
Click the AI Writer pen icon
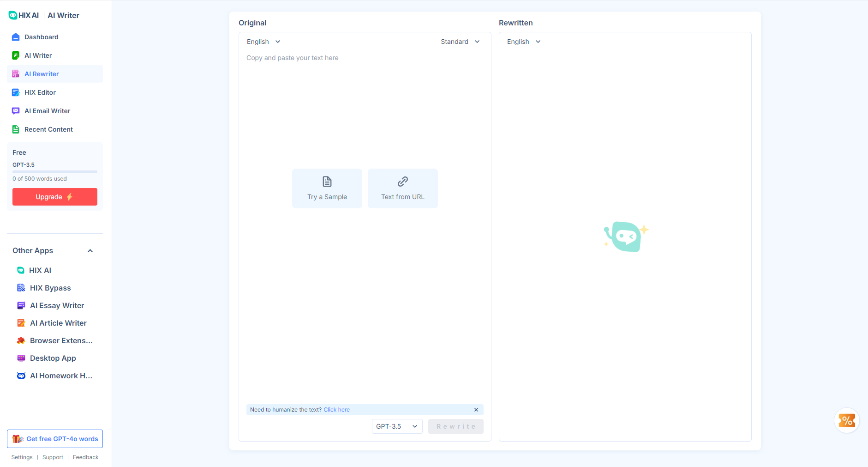pyautogui.click(x=16, y=55)
